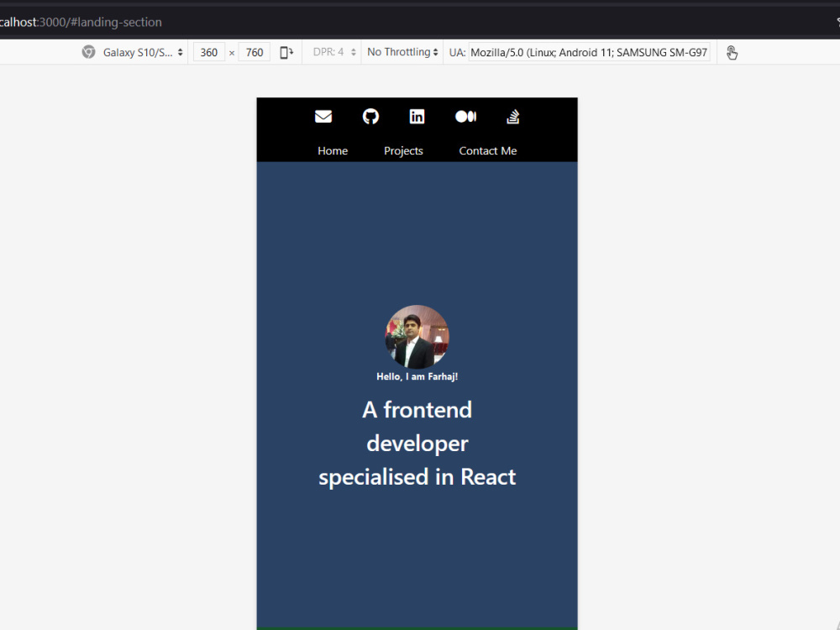This screenshot has width=840, height=630.
Task: Click the circular profile avatar photo
Action: coord(417,337)
